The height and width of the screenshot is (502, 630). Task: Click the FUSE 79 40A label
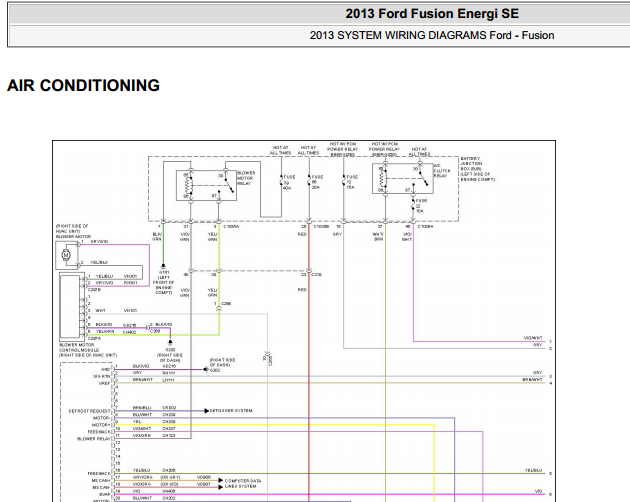pos(289,182)
